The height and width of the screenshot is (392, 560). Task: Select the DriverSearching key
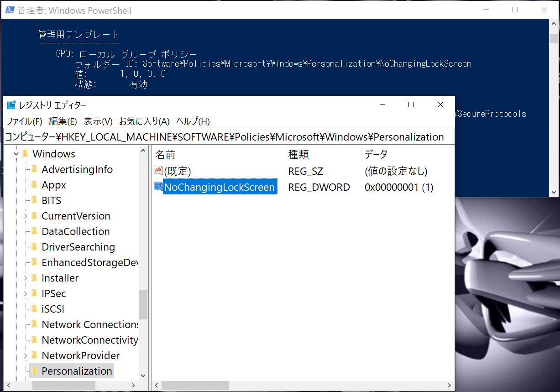pyautogui.click(x=78, y=247)
